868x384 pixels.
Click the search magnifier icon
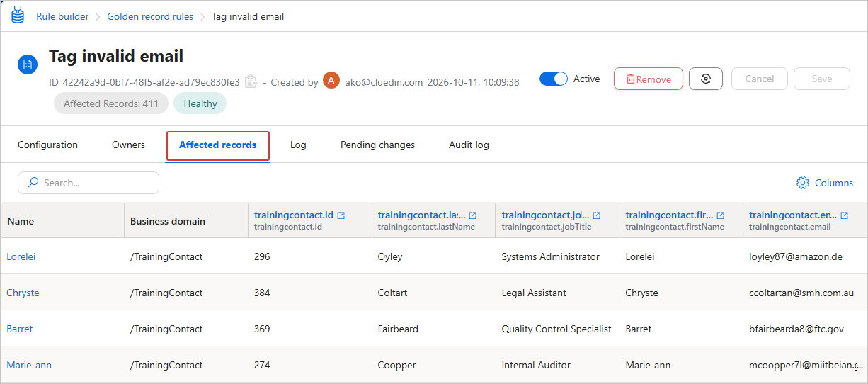[x=33, y=183]
